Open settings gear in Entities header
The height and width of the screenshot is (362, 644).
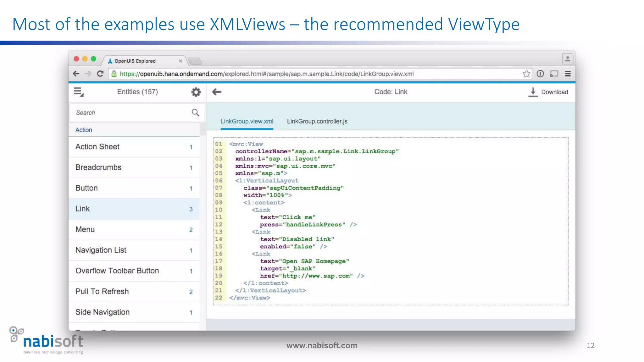[196, 92]
